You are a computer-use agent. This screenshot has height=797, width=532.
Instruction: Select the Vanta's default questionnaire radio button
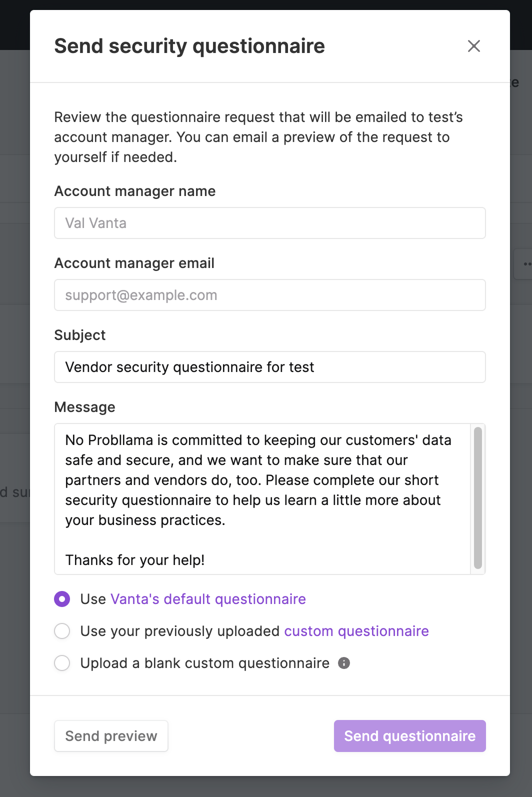click(62, 599)
